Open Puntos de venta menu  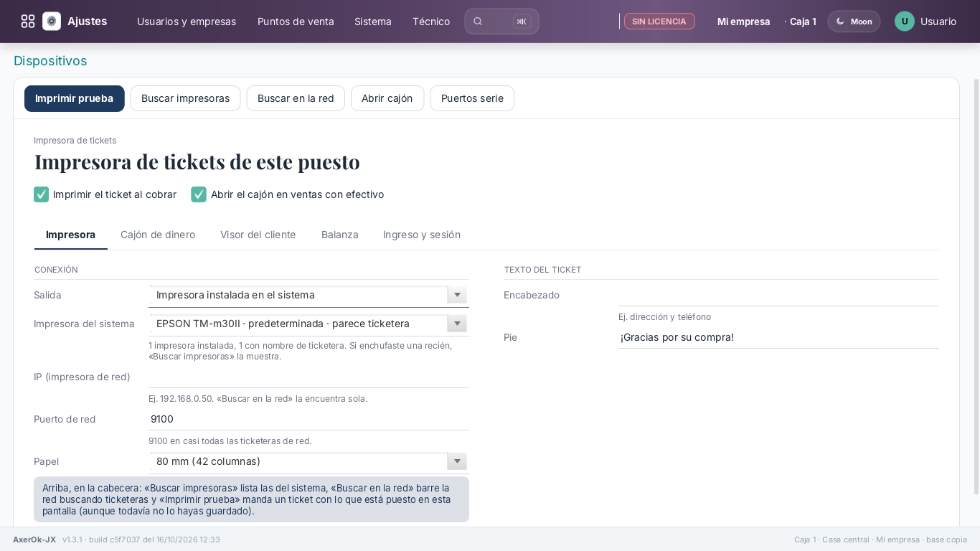296,22
